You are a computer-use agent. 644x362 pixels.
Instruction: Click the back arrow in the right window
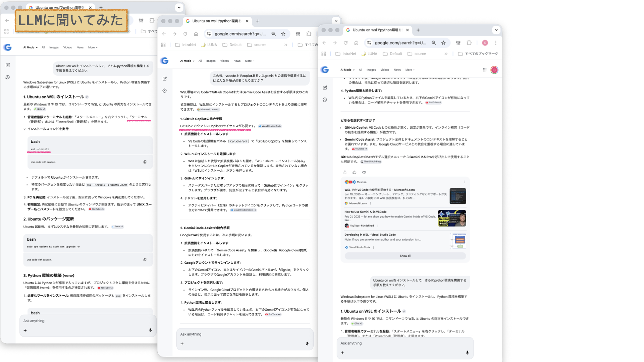(324, 43)
